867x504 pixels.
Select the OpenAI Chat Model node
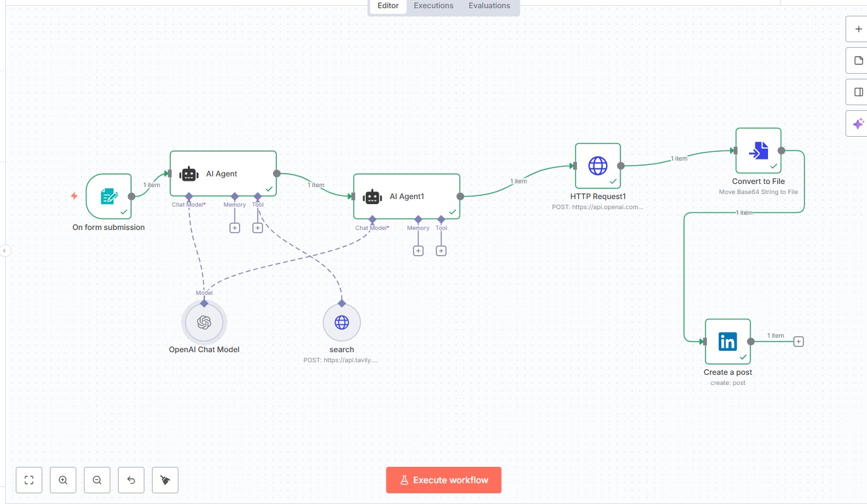click(204, 323)
